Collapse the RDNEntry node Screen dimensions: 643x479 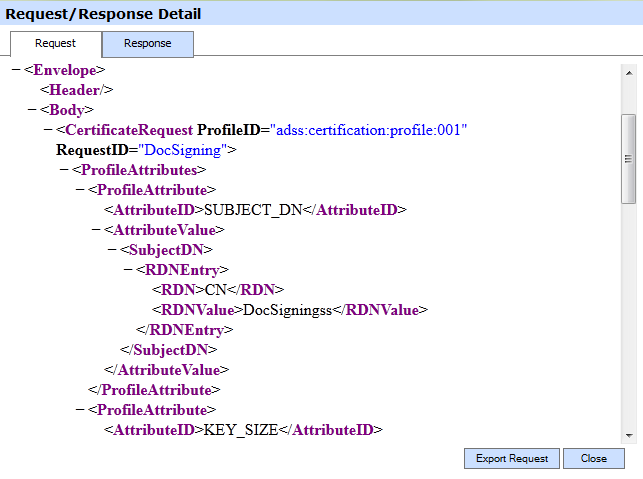click(128, 270)
